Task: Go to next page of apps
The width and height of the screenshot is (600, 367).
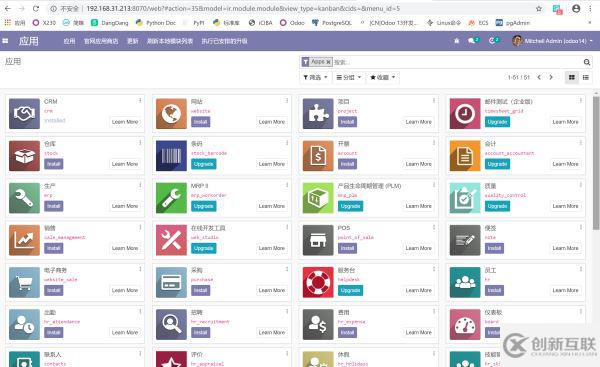Action: pyautogui.click(x=551, y=77)
